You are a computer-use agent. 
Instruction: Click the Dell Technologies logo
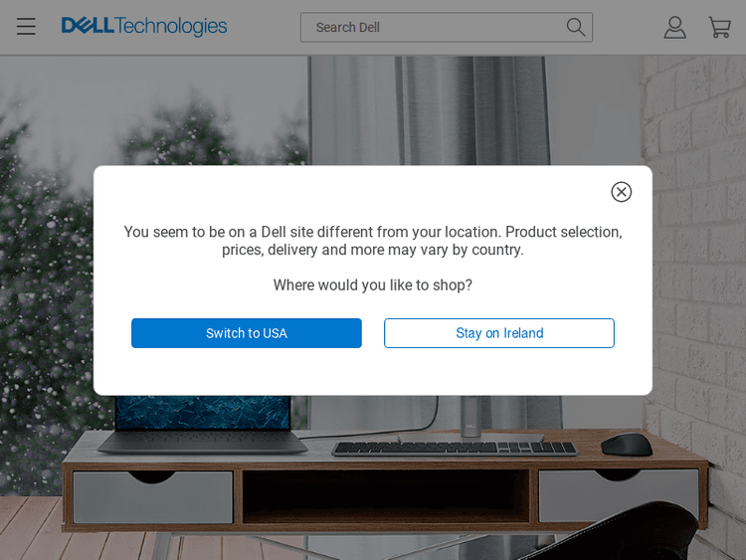(144, 27)
